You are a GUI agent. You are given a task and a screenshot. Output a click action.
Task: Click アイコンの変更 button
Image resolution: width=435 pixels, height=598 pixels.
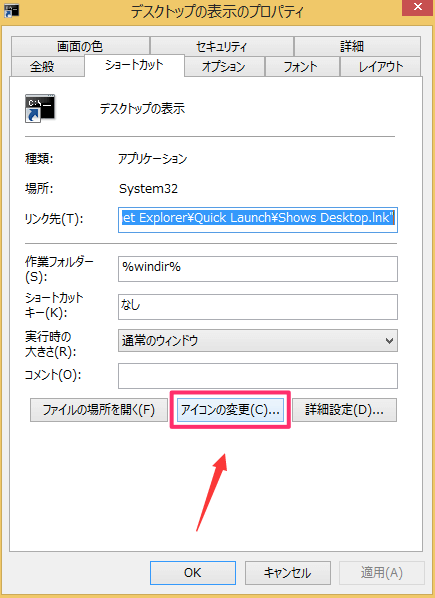click(230, 410)
